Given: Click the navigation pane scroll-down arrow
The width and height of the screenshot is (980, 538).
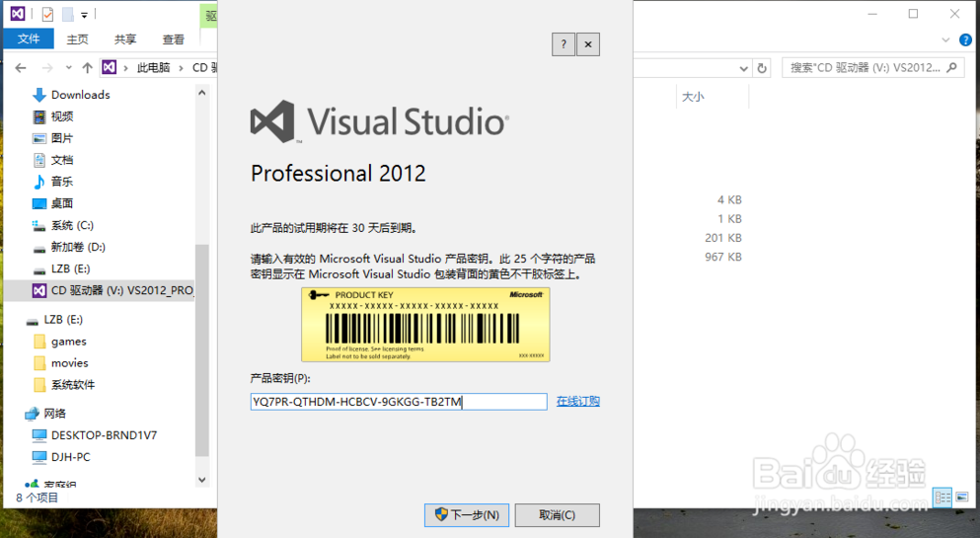Looking at the screenshot, I should [202, 480].
